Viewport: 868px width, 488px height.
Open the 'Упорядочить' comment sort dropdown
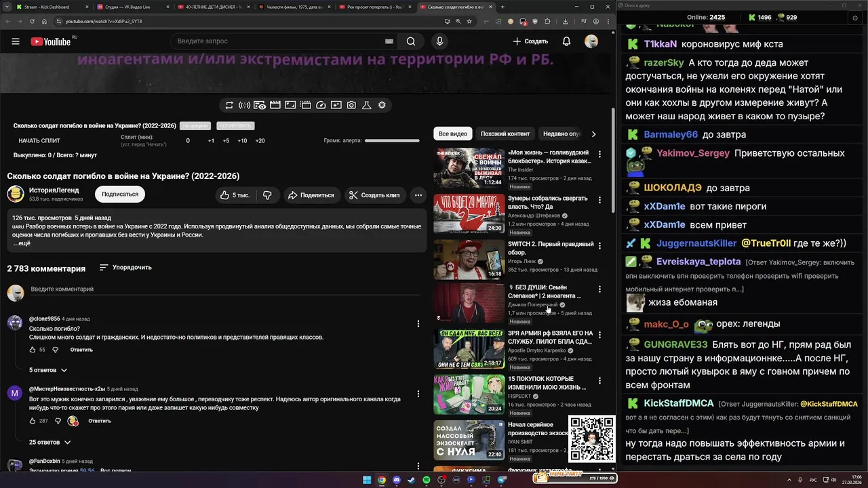(x=125, y=268)
